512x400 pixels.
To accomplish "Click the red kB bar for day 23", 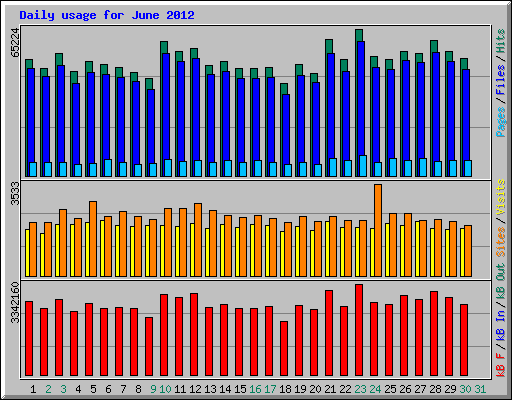I will click(359, 330).
